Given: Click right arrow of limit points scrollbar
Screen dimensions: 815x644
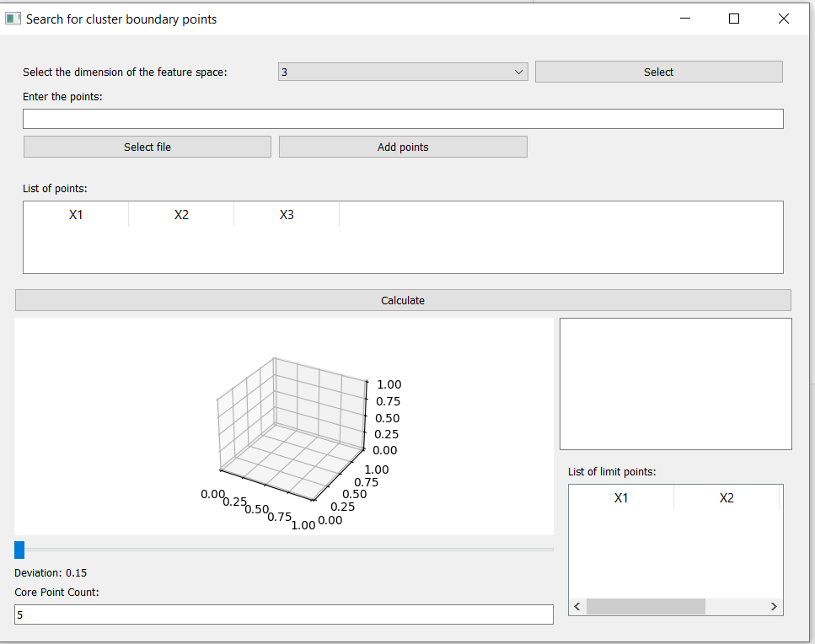Looking at the screenshot, I should 774,606.
